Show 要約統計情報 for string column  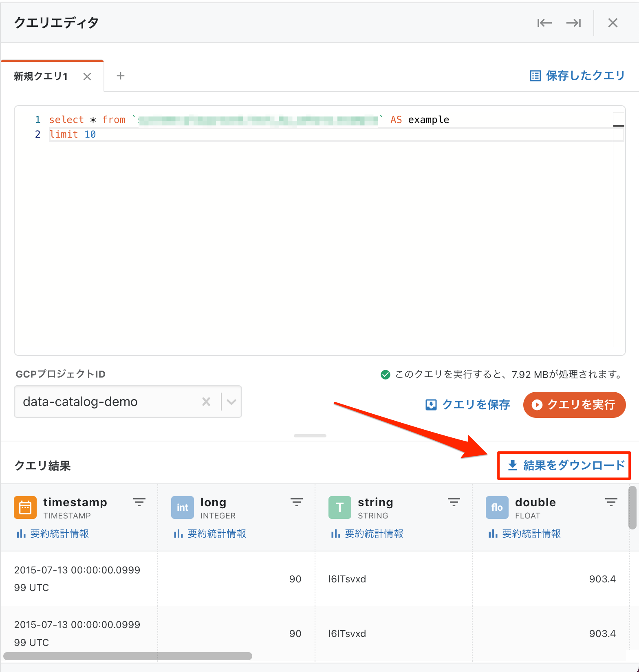pyautogui.click(x=367, y=534)
